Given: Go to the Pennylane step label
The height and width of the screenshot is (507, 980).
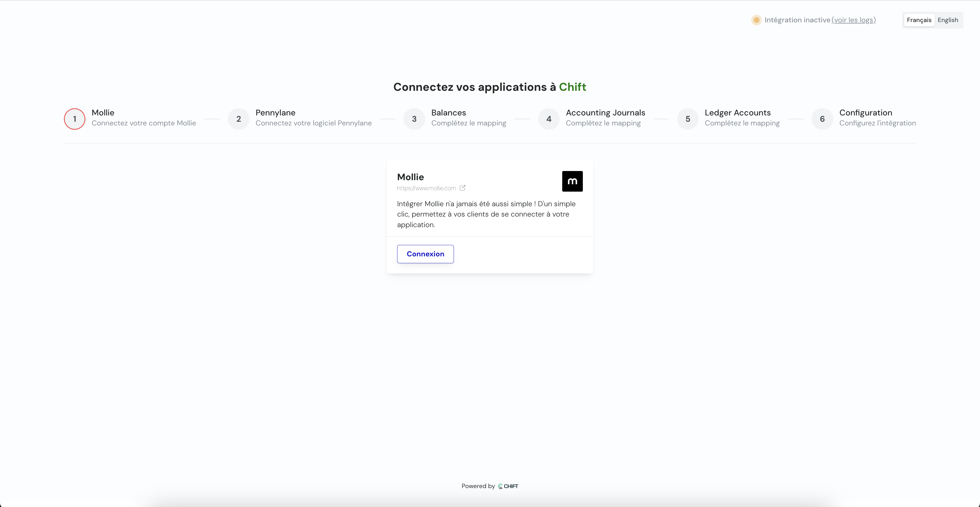Looking at the screenshot, I should coord(275,113).
